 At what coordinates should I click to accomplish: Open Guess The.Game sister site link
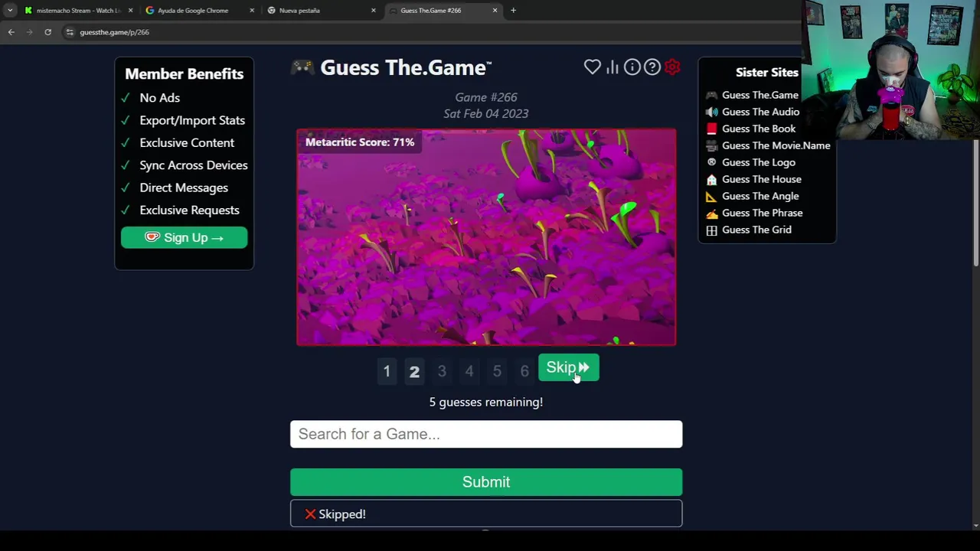tap(759, 95)
